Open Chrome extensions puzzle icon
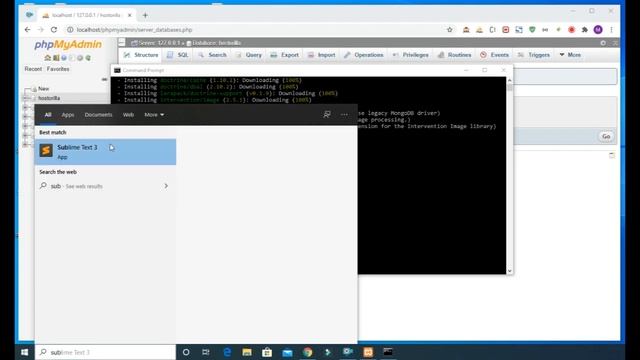This screenshot has height=360, width=640. click(x=585, y=30)
